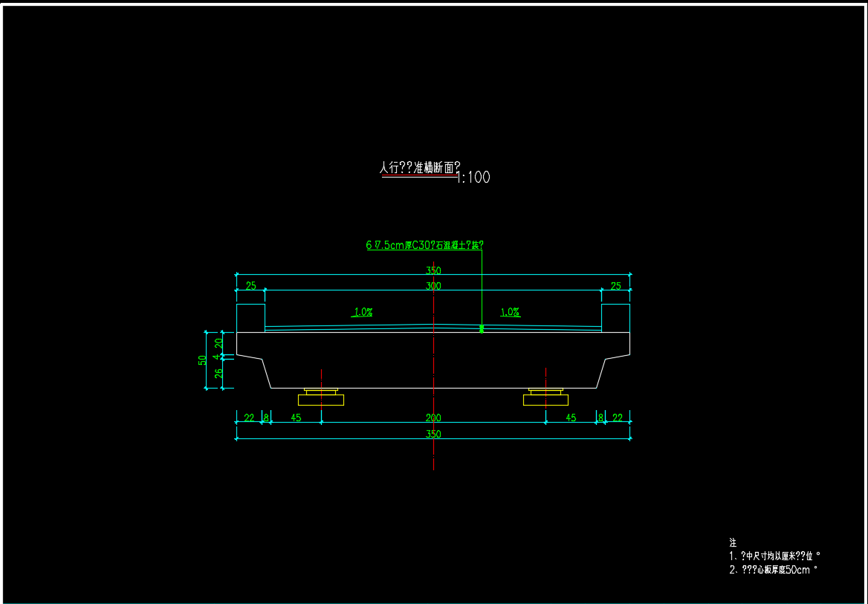
Task: Click the left 45 dimension text
Action: coord(296,418)
